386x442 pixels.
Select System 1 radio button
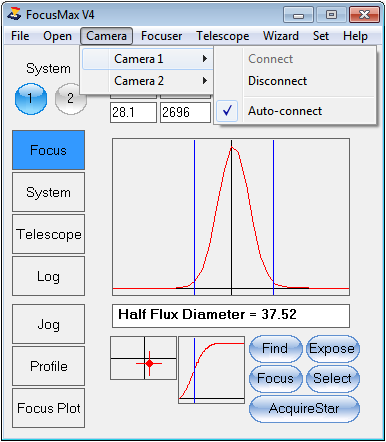31,99
